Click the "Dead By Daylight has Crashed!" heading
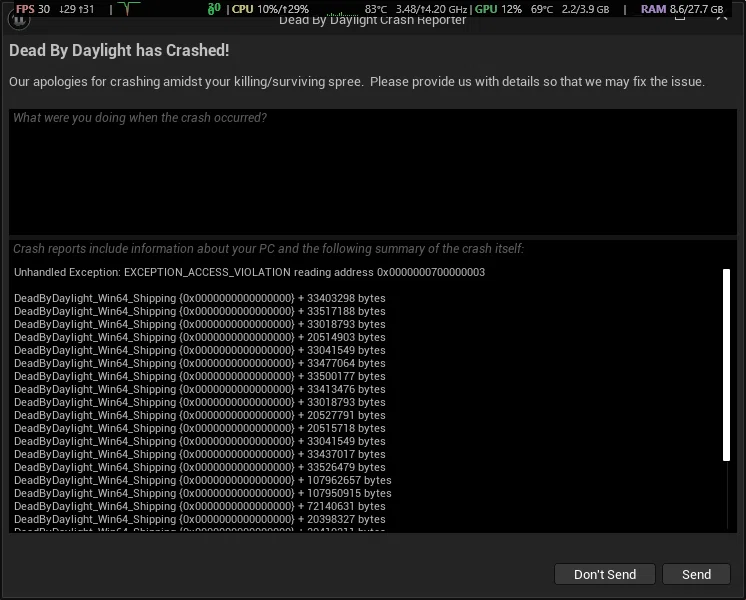Viewport: 746px width, 600px height. pyautogui.click(x=119, y=50)
